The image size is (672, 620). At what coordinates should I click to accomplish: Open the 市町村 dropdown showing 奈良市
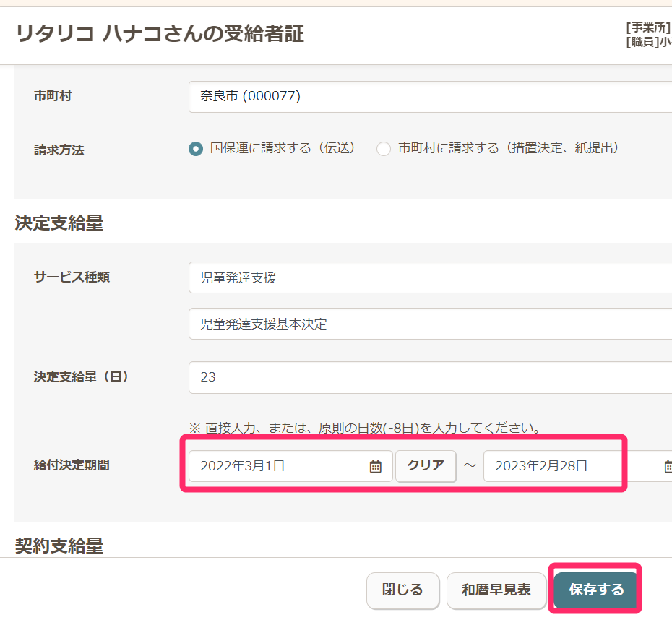[430, 96]
